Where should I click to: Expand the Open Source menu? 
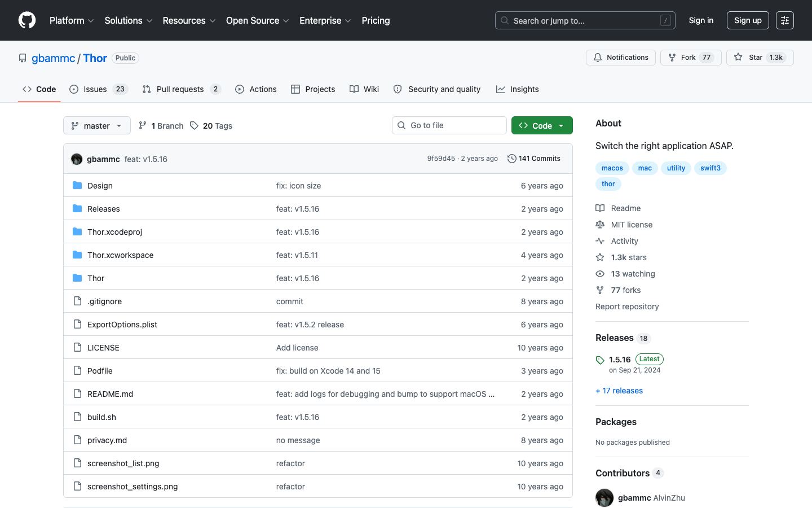tap(258, 20)
